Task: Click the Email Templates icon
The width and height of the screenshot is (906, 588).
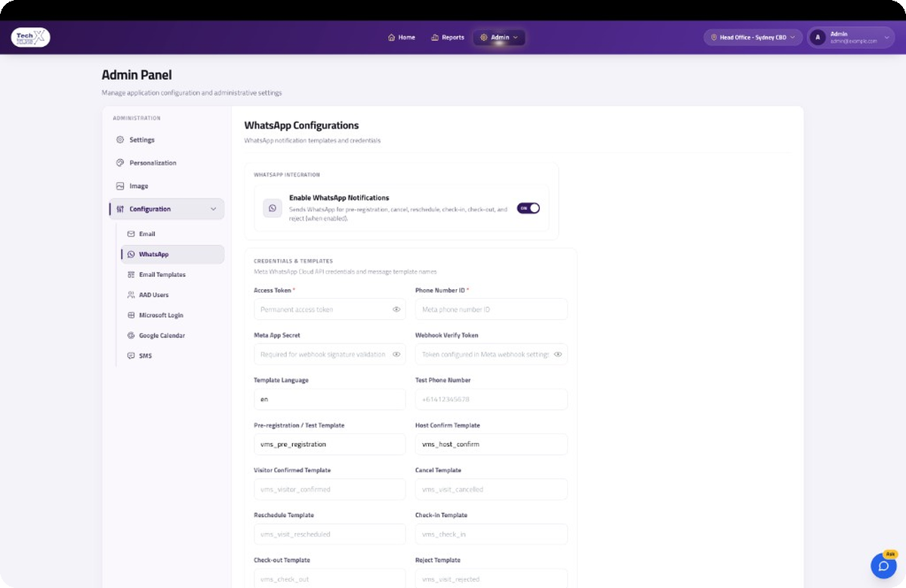Action: tap(131, 275)
